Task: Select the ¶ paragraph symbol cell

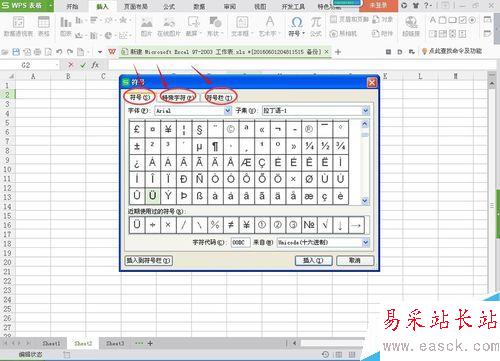Action: (x=215, y=146)
